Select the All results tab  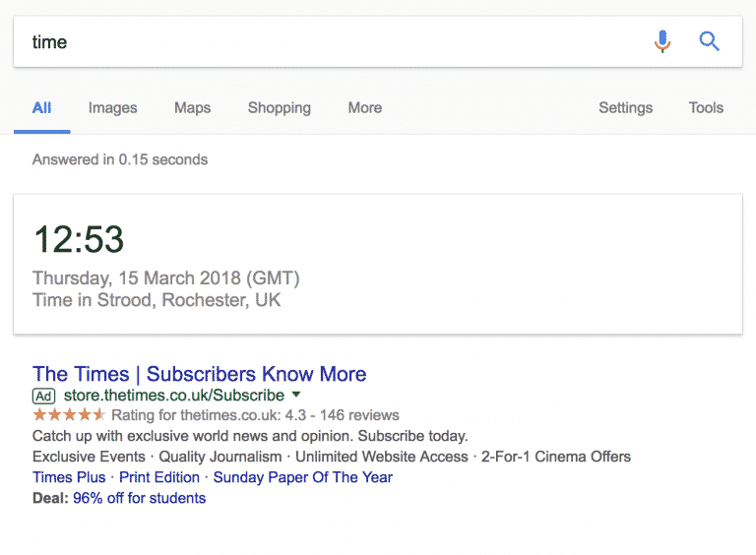point(42,107)
